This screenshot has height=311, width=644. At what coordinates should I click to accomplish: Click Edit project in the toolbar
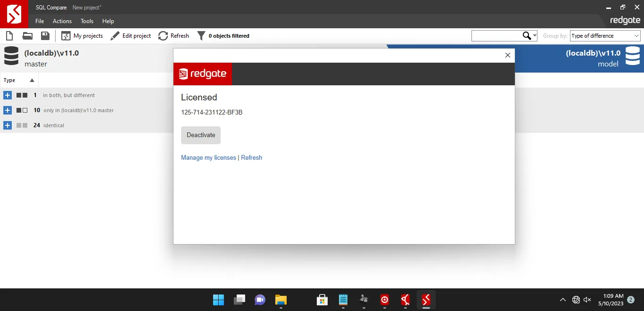pos(131,36)
